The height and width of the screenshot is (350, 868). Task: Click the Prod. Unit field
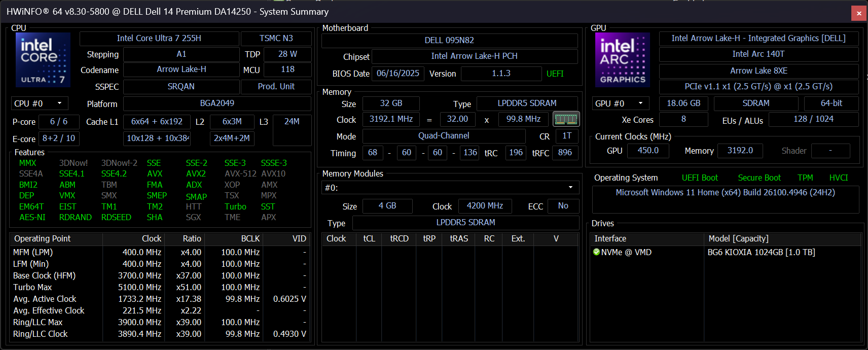point(276,87)
